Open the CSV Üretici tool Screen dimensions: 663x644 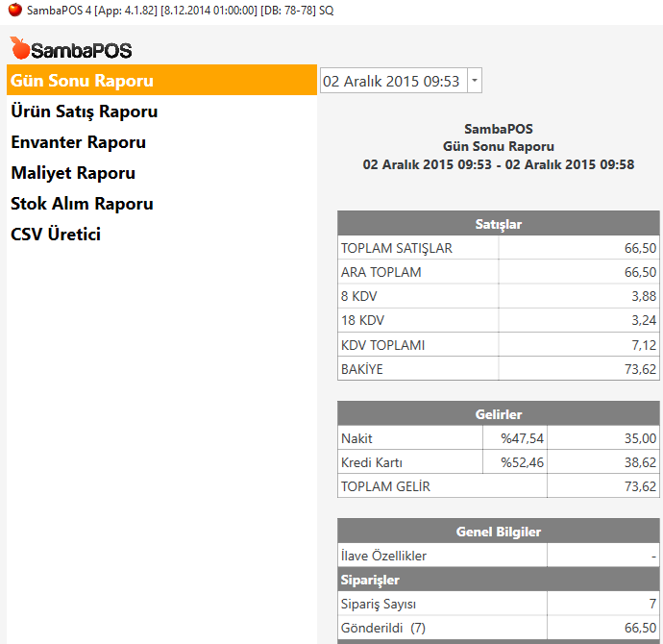point(56,235)
